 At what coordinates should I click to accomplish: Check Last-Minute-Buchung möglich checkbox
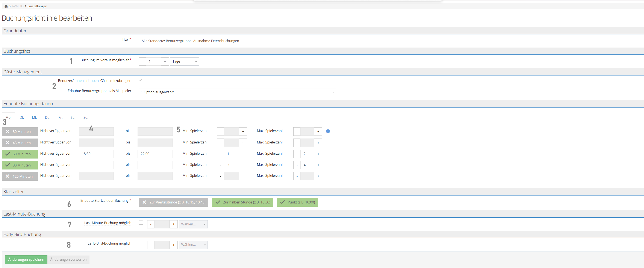[x=141, y=222]
